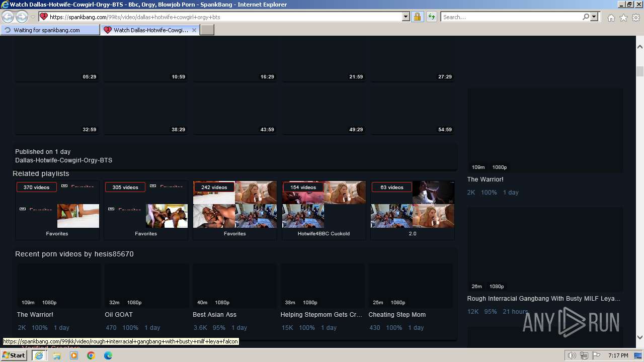Screen dimensions: 644x362
Task: Click the vertical scrollbar thumb
Action: point(640,71)
